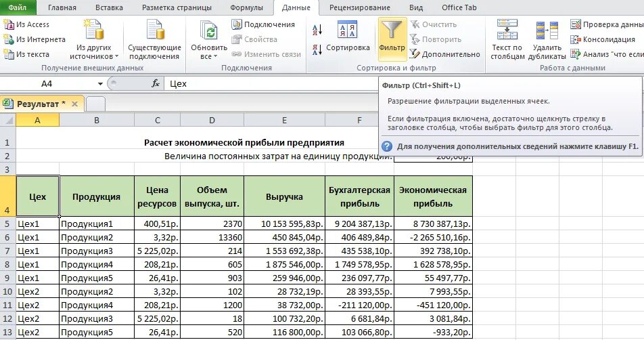Screen dimensions: 644x340
Task: Click the insert function fx button
Action: 156,84
